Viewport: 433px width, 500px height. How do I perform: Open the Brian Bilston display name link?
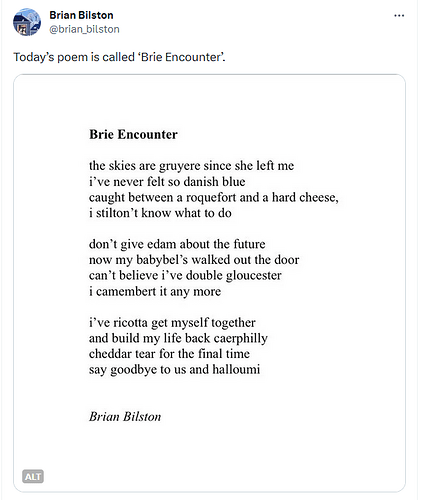click(81, 15)
